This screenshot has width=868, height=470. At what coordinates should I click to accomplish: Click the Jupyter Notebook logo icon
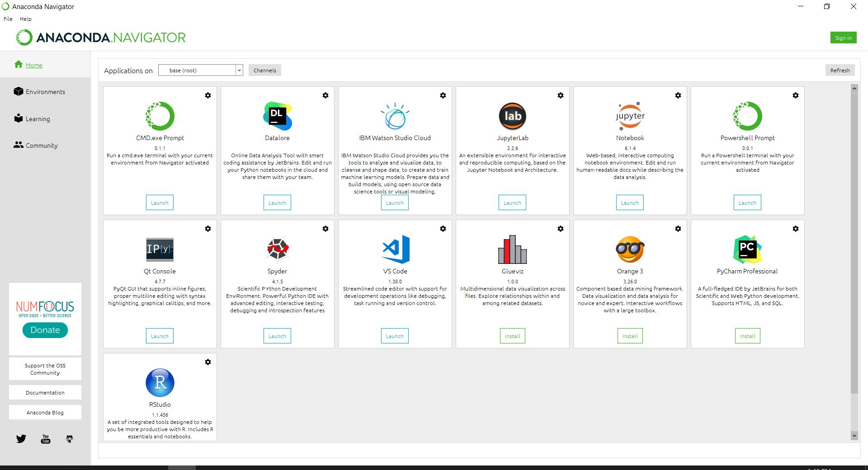630,116
